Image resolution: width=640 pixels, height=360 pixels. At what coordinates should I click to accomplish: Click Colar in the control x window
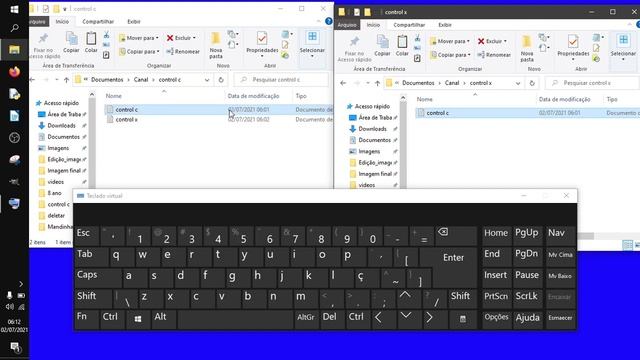point(402,46)
